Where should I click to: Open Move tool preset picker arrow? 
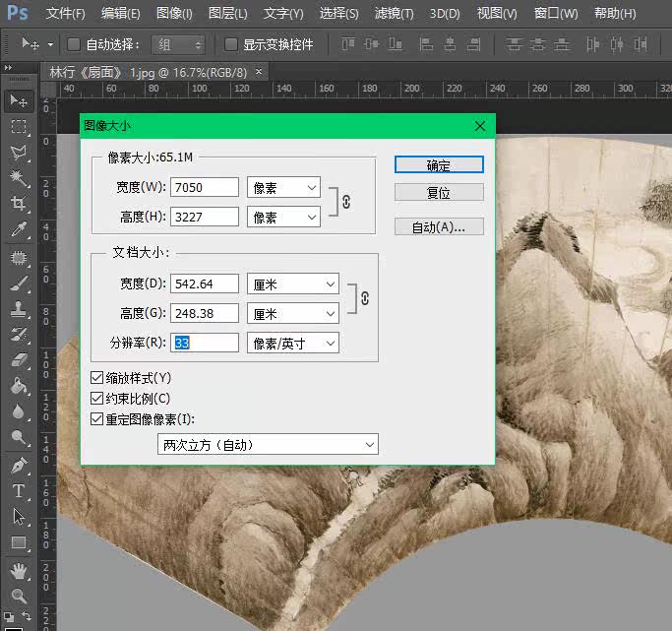point(50,44)
